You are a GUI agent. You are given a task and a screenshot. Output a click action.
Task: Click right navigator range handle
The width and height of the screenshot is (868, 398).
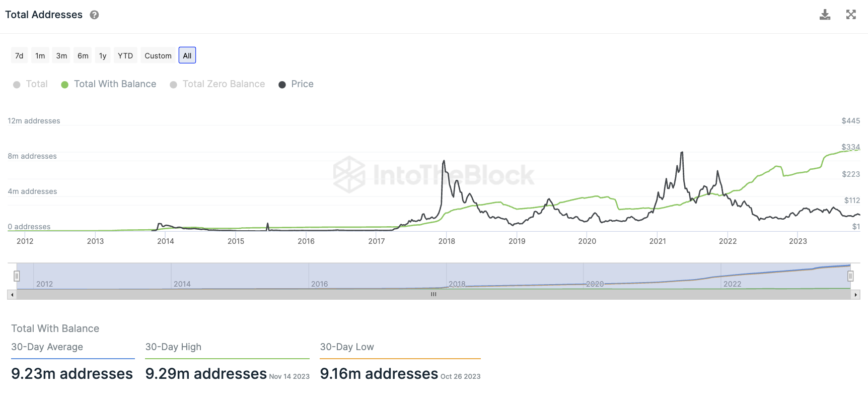click(x=850, y=276)
